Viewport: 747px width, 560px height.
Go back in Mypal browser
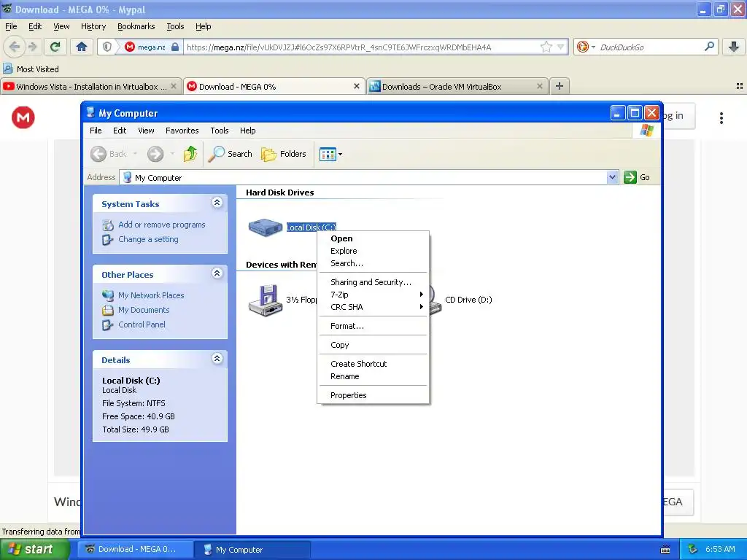tap(15, 47)
